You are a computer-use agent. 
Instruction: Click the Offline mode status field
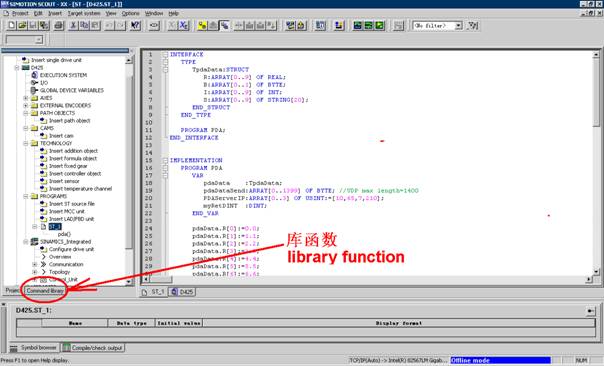tap(500, 360)
